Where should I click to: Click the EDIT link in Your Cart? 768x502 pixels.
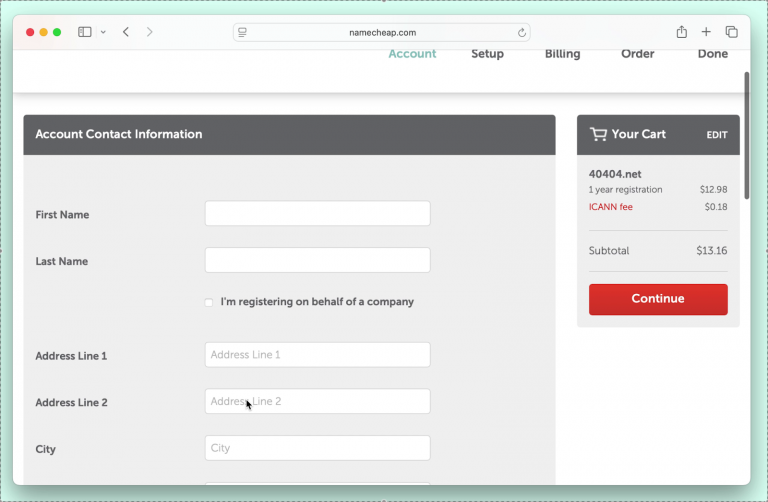716,135
